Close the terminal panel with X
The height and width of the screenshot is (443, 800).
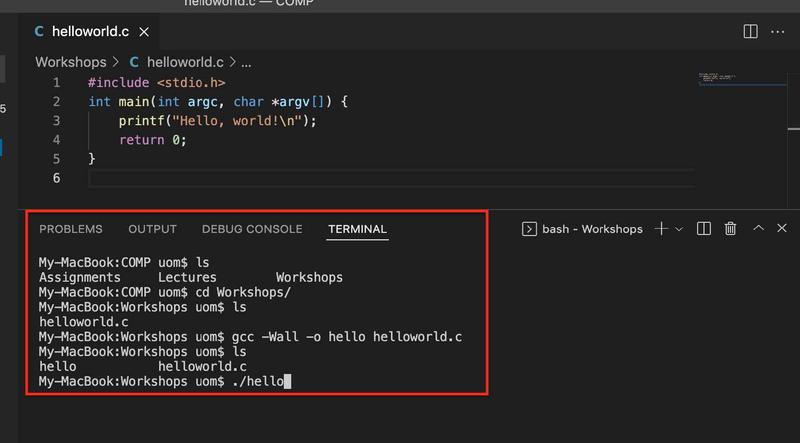click(782, 229)
